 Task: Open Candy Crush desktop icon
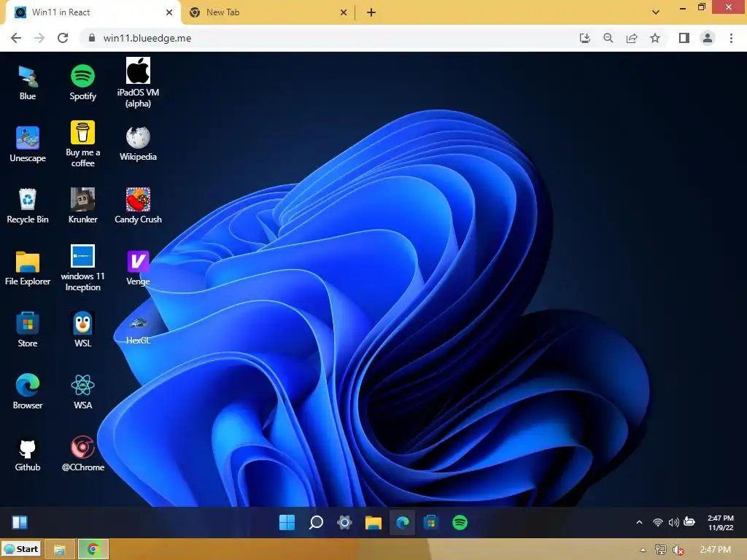138,206
